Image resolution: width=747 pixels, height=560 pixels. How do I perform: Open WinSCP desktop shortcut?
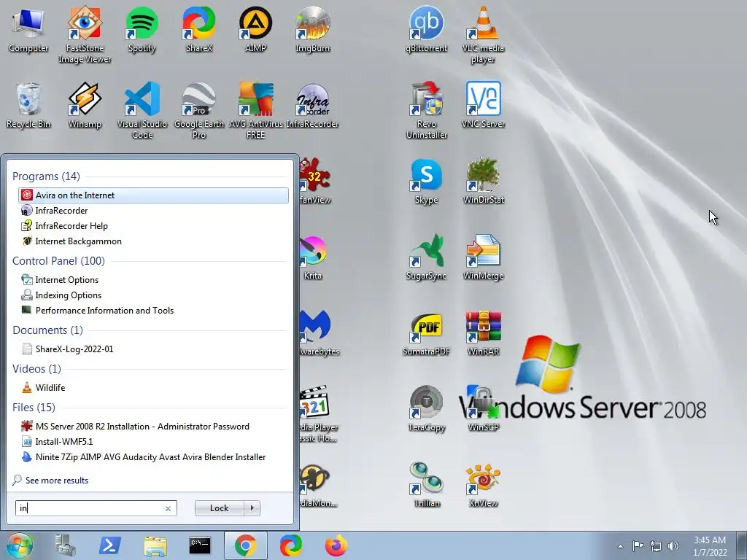[x=483, y=410]
